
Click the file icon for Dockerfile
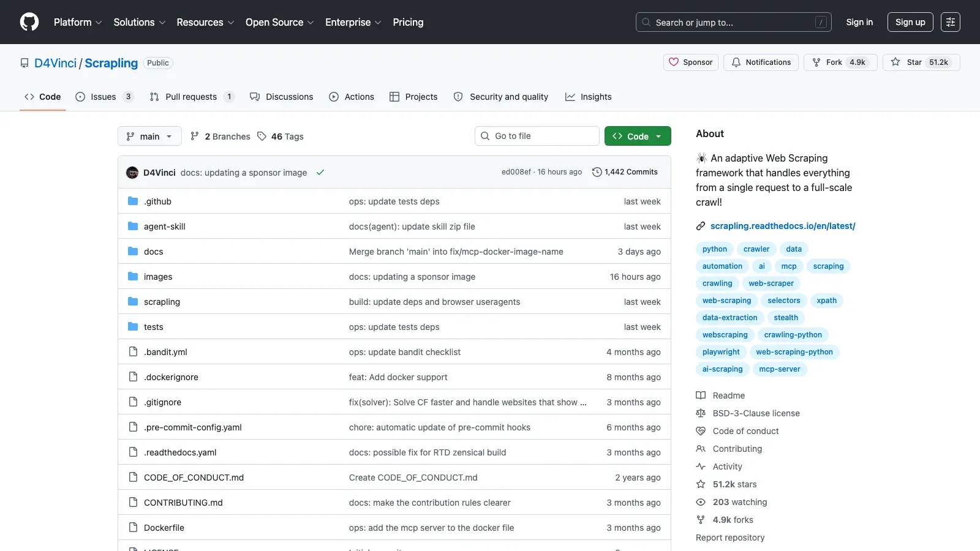point(133,527)
